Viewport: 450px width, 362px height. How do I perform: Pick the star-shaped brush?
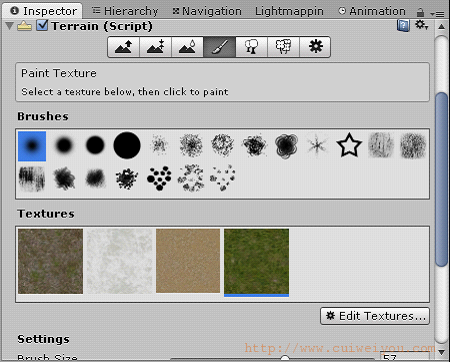(349, 145)
